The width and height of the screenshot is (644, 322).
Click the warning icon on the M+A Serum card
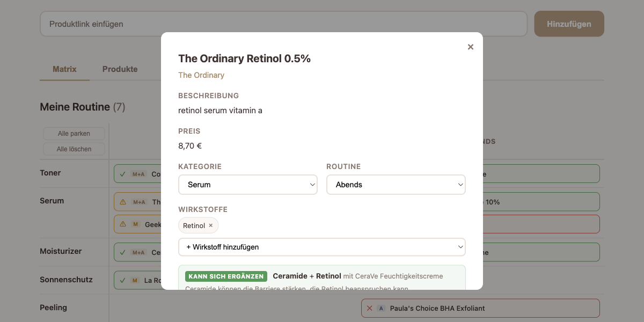tap(123, 202)
